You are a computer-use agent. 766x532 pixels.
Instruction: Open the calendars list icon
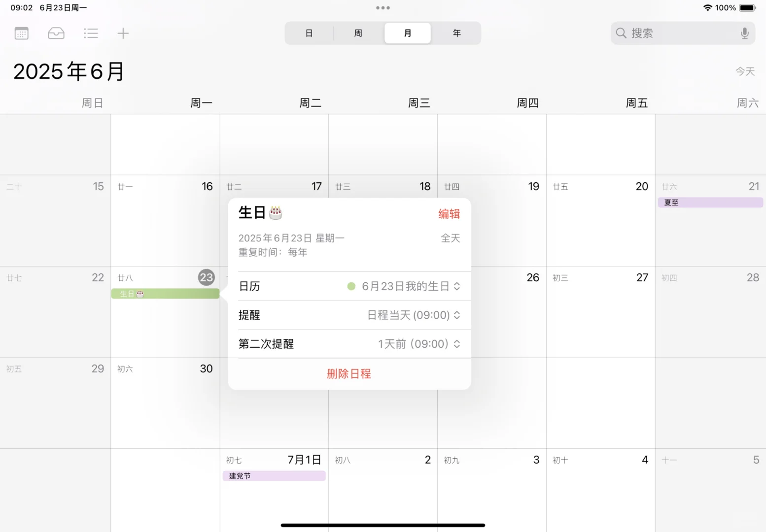(x=22, y=33)
